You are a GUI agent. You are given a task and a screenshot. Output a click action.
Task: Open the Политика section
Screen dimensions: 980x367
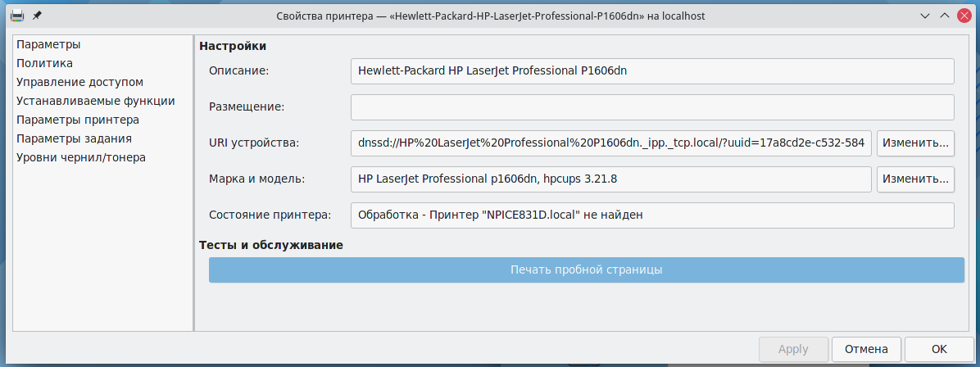click(x=44, y=63)
